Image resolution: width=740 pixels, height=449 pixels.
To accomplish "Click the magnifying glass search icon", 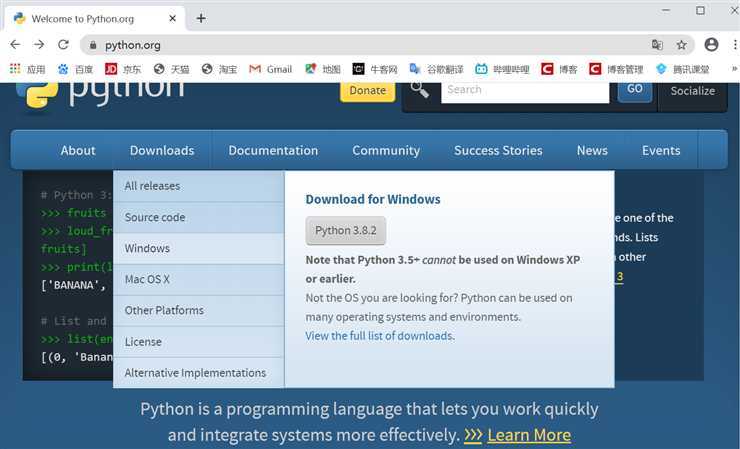I will pos(419,89).
